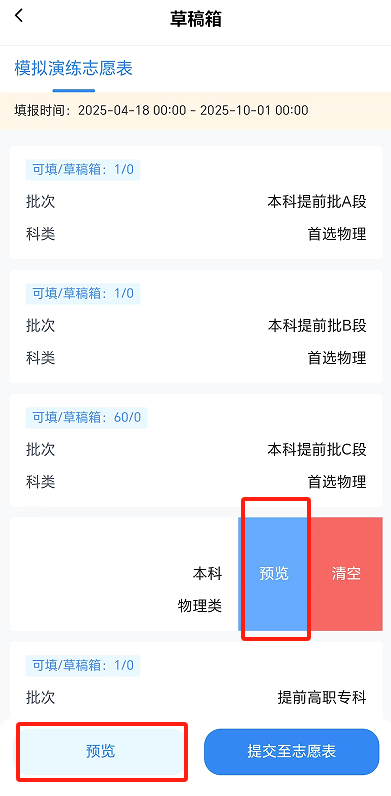Click the red 清空 swipe action
The height and width of the screenshot is (796, 391).
point(346,574)
